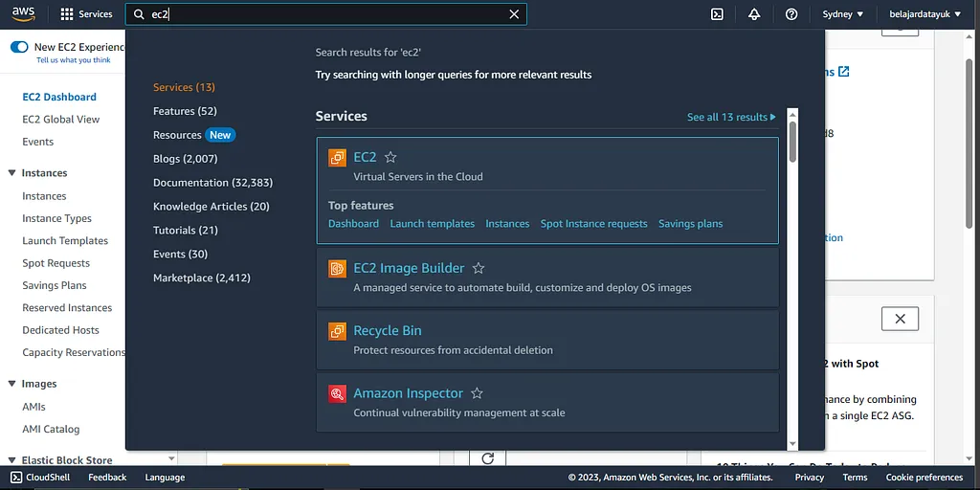Open EC2 Dashboard in the sidebar
This screenshot has width=980, height=490.
pyautogui.click(x=59, y=97)
